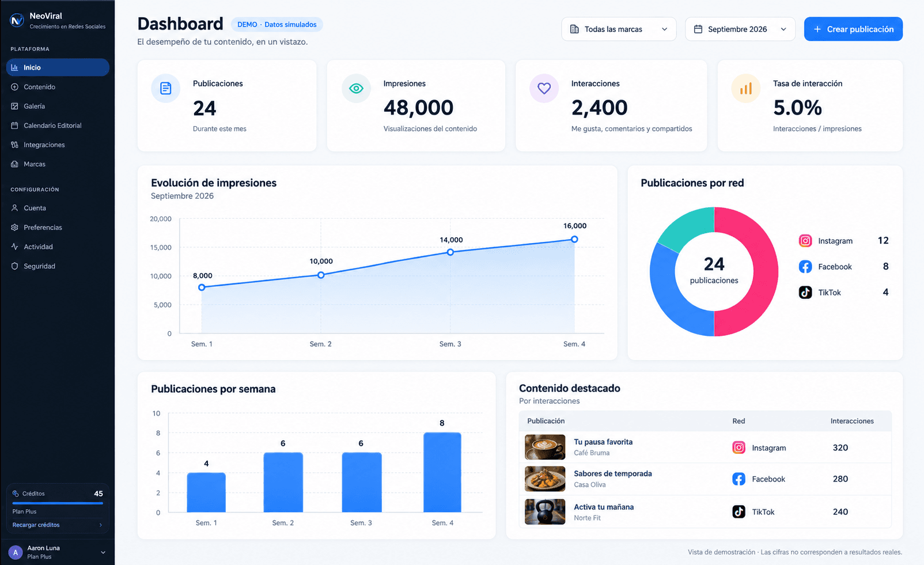Open the Septiembre 2026 date dropdown
924x565 pixels.
(740, 29)
